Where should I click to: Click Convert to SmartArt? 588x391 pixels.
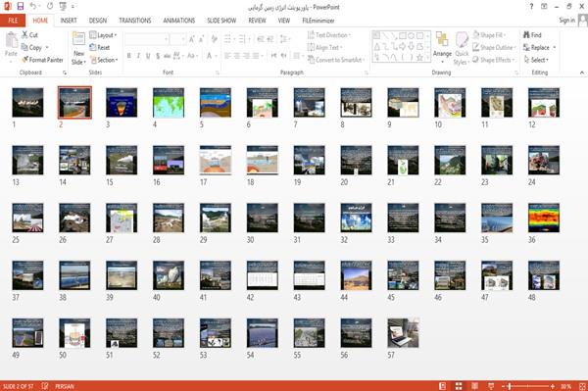click(x=336, y=60)
